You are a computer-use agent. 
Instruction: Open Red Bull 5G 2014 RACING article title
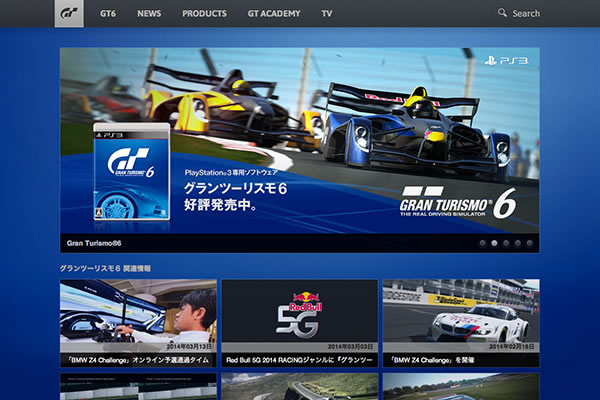(x=299, y=360)
